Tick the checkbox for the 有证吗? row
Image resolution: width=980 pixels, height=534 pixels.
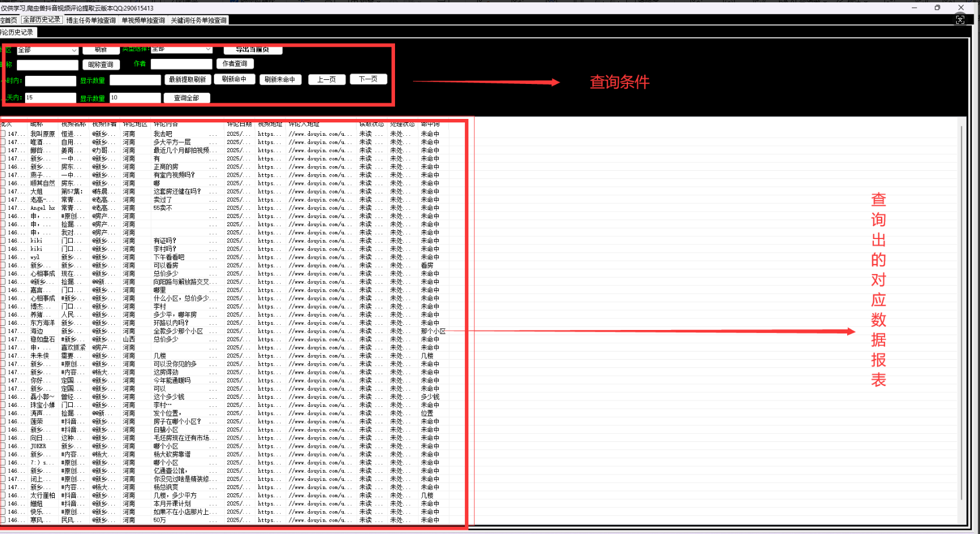coord(3,241)
